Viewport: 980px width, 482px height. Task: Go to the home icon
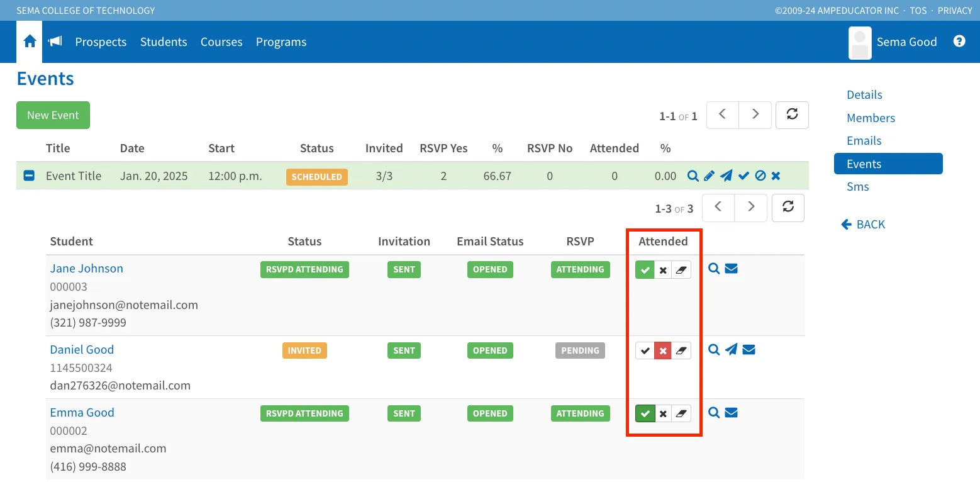click(x=30, y=42)
